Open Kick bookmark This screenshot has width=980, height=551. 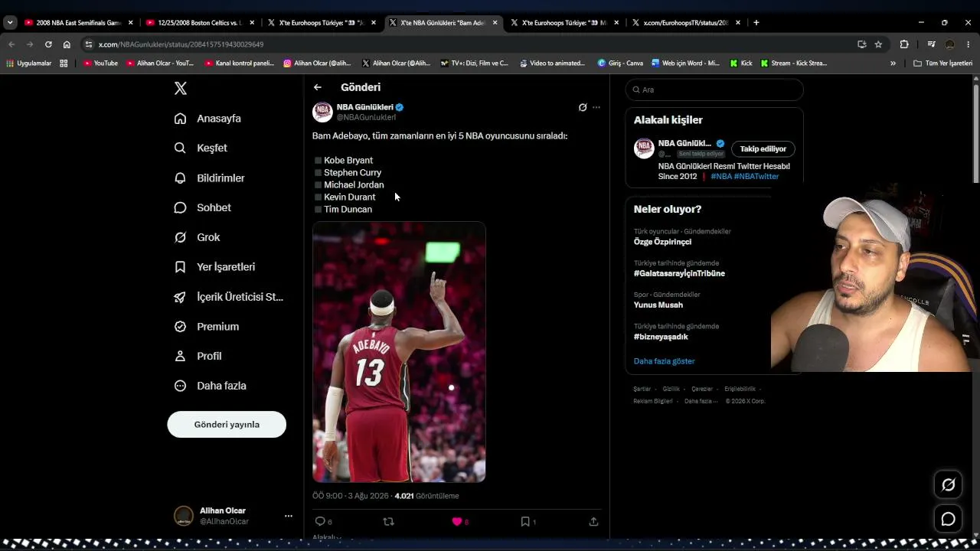[x=741, y=64]
